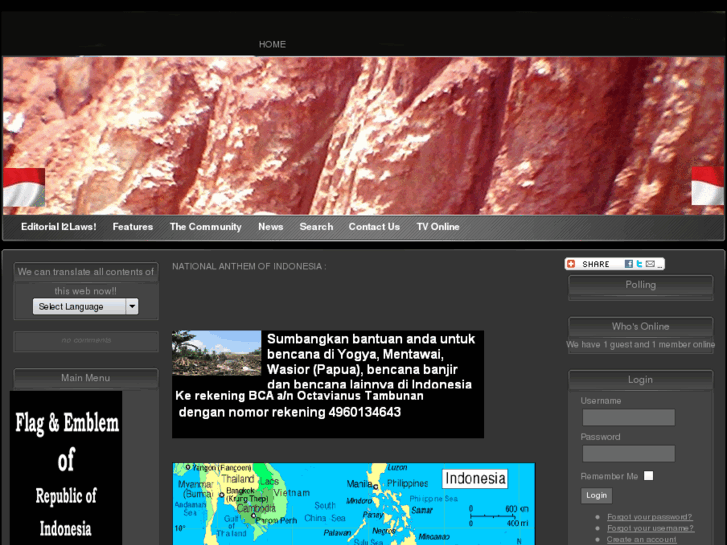Open the SHARE button label
The image size is (727, 545).
[x=596, y=264]
